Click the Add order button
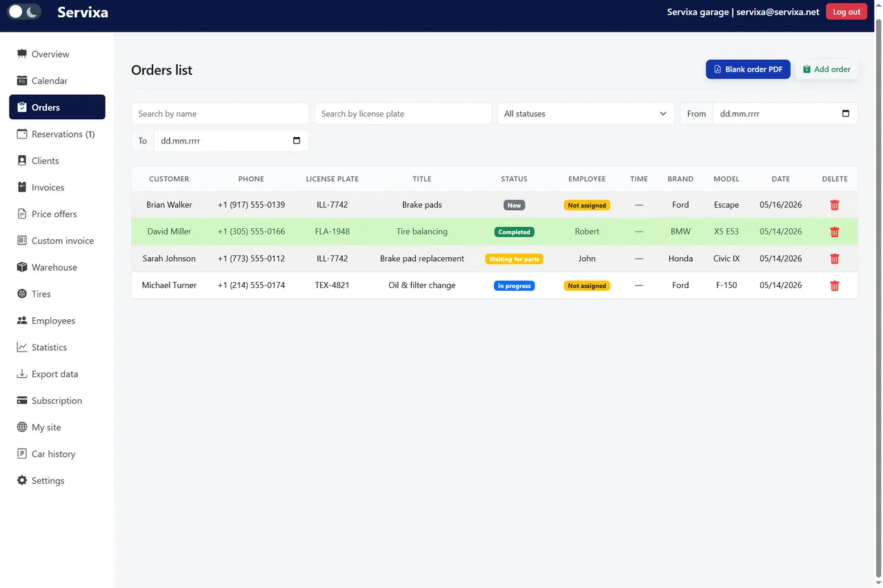Screen dimensions: 883x588 tap(826, 69)
